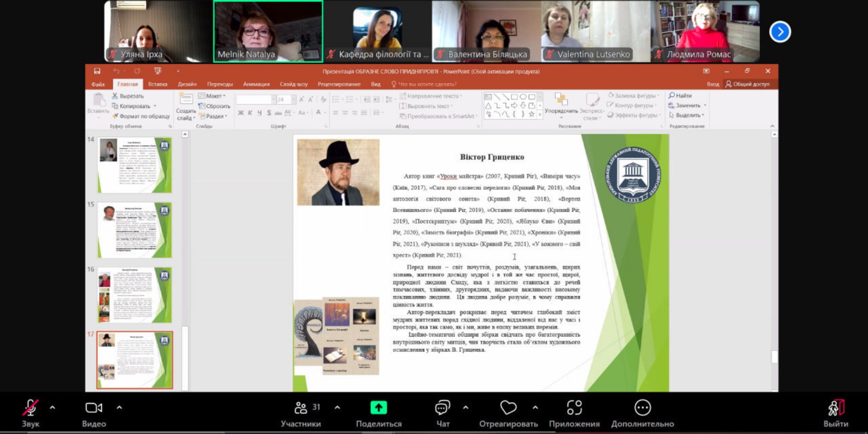868x434 pixels.
Task: Click the Increase indent icon
Action: coord(377,99)
